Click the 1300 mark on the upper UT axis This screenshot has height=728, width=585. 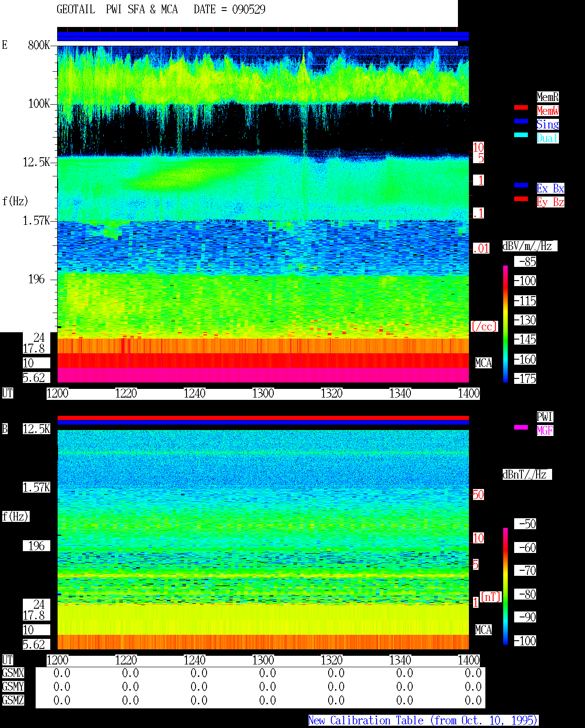click(263, 393)
